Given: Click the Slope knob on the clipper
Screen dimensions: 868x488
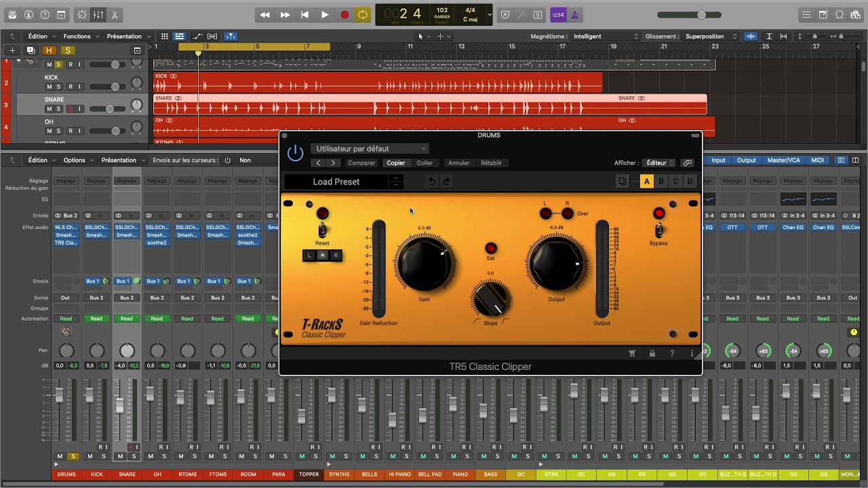Looking at the screenshot, I should point(490,298).
